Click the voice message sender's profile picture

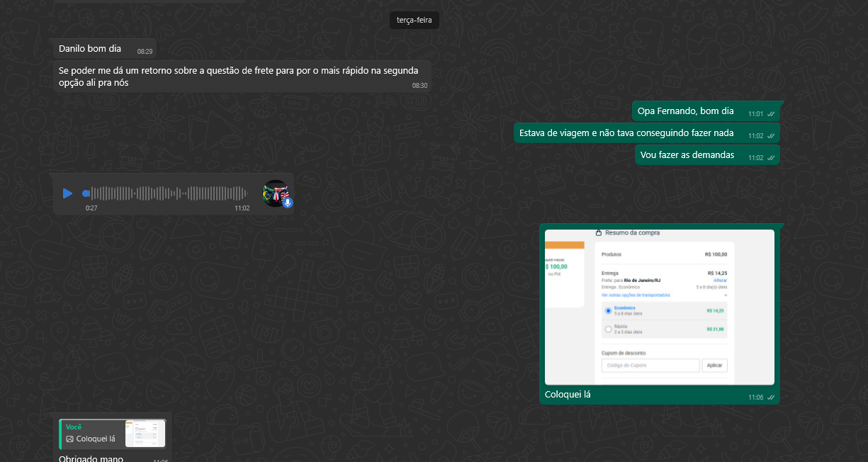(276, 193)
